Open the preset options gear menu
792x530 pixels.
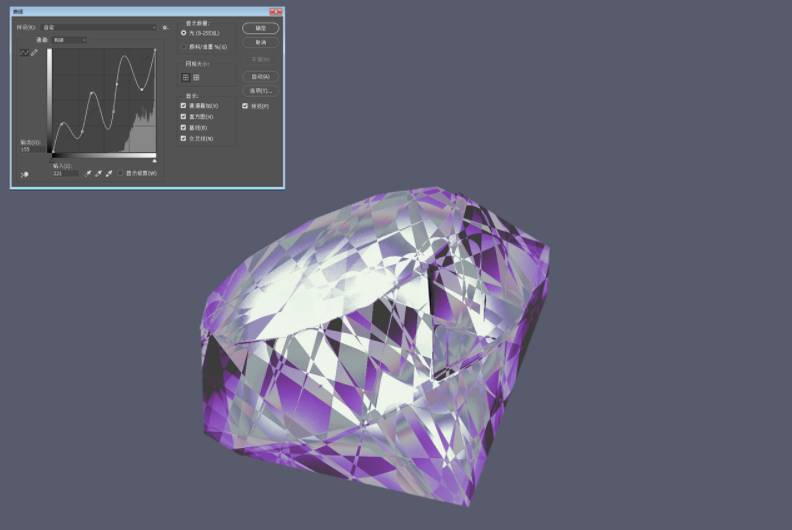(x=165, y=28)
